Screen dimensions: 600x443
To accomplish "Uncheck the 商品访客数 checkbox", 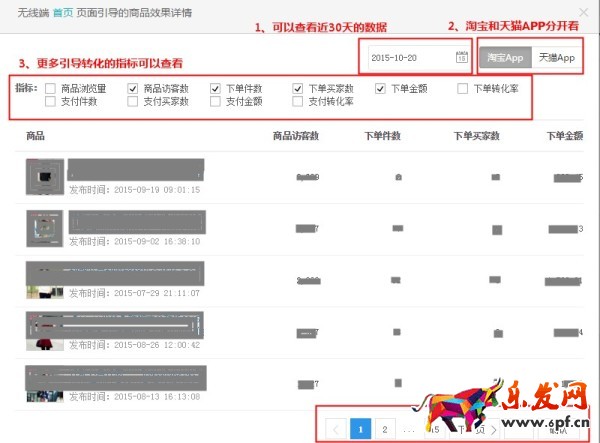I will point(133,89).
